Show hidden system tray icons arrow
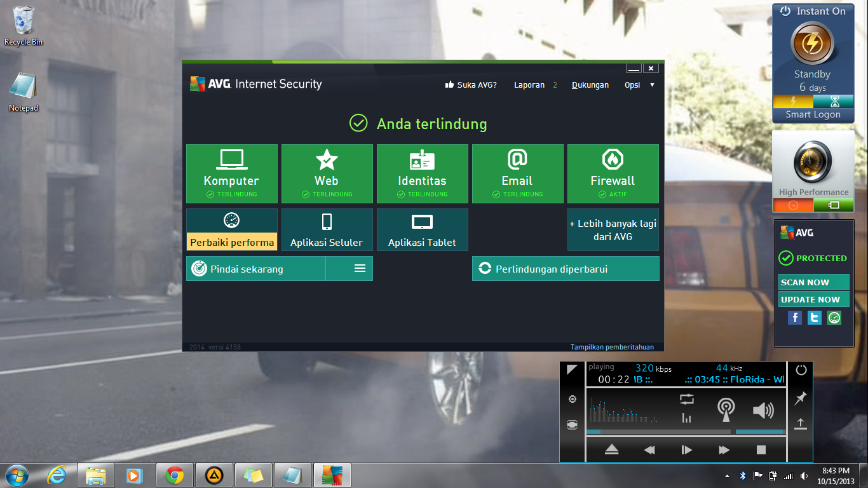The image size is (868, 488). point(727,475)
